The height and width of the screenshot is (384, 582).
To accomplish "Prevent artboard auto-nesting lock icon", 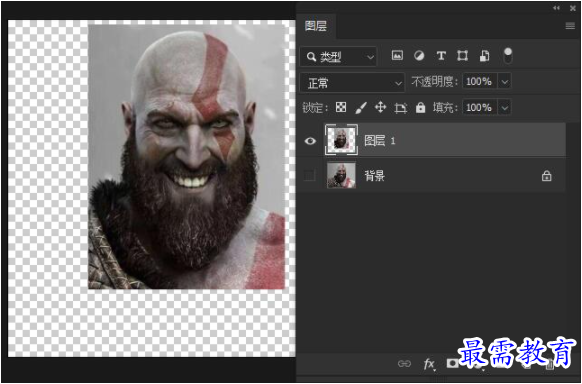I will tap(400, 108).
